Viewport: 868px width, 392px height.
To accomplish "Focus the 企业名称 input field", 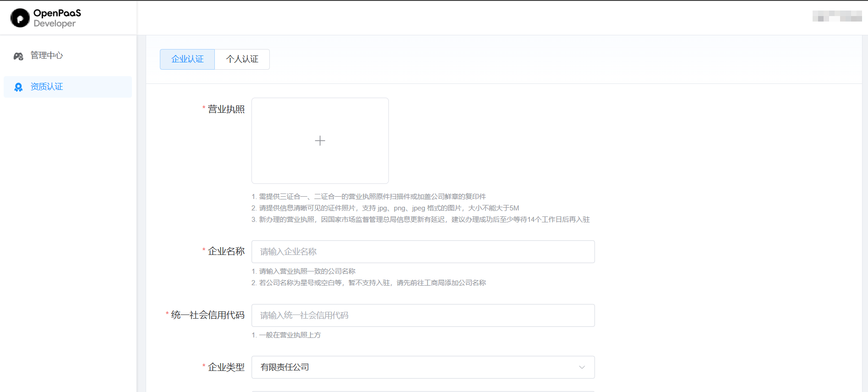I will tap(423, 252).
